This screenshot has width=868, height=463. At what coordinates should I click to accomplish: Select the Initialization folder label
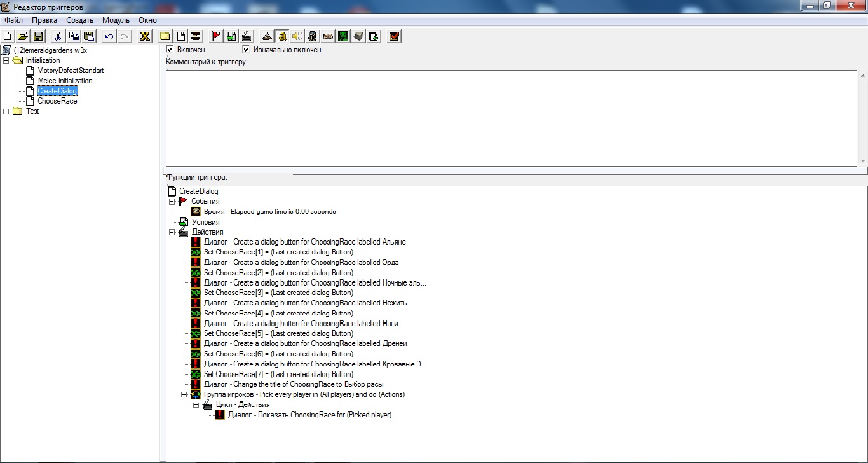(x=43, y=60)
